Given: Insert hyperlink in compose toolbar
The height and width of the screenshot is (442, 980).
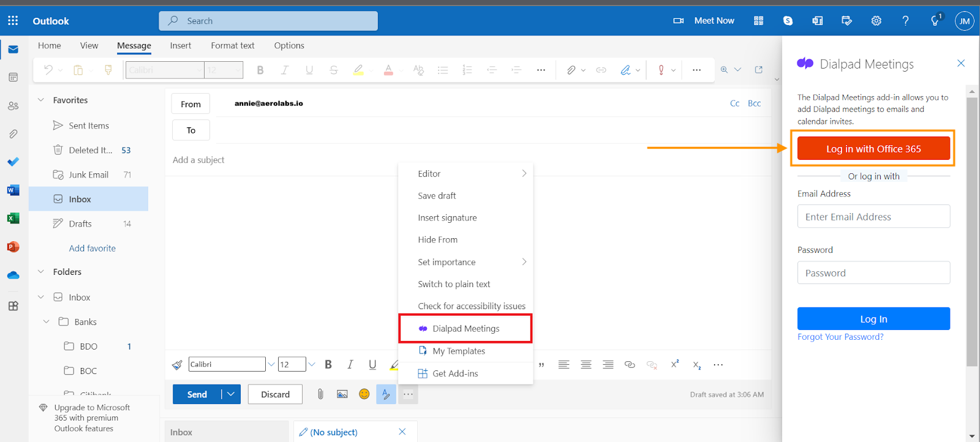Looking at the screenshot, I should [630, 365].
